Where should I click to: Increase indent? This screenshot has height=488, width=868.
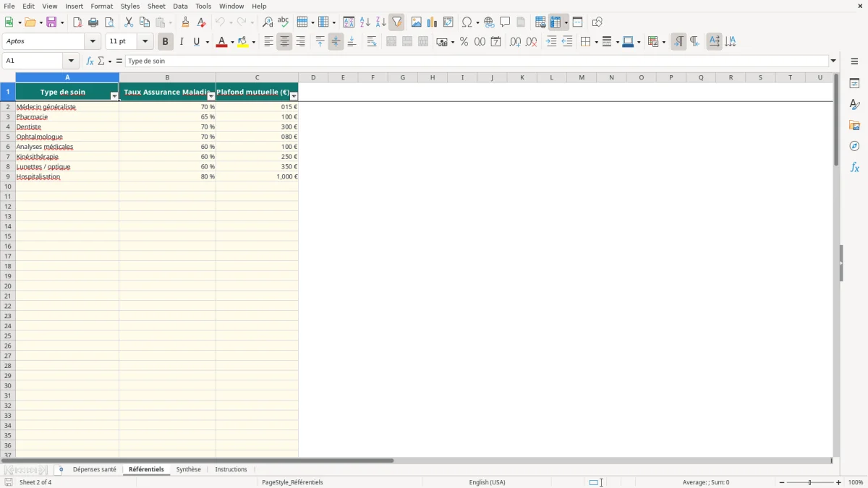pos(551,42)
